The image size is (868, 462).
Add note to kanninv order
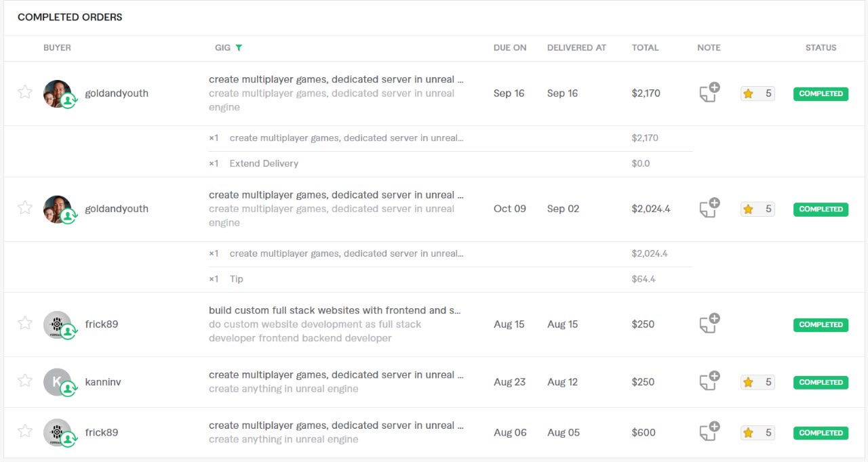[x=709, y=381]
